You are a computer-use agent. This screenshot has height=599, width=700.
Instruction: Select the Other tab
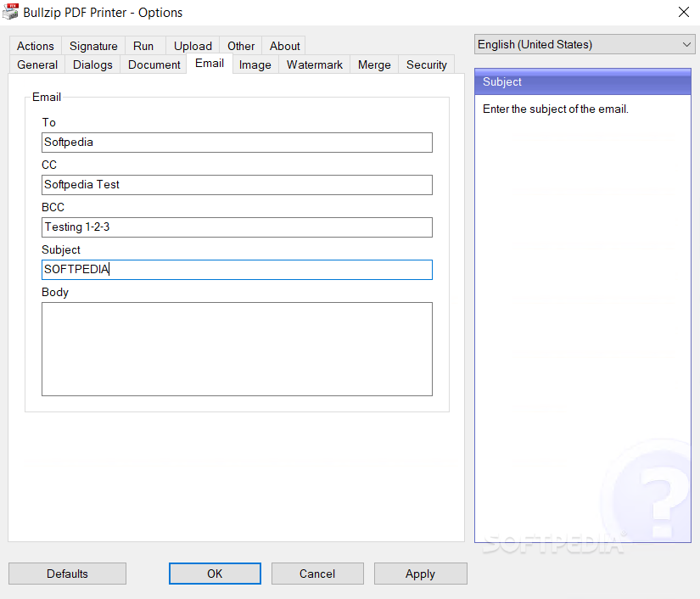coord(241,46)
